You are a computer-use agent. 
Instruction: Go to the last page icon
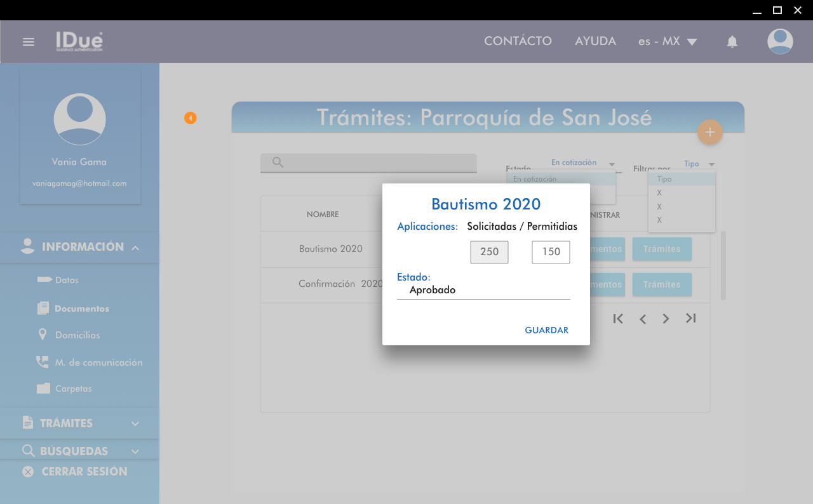(690, 318)
